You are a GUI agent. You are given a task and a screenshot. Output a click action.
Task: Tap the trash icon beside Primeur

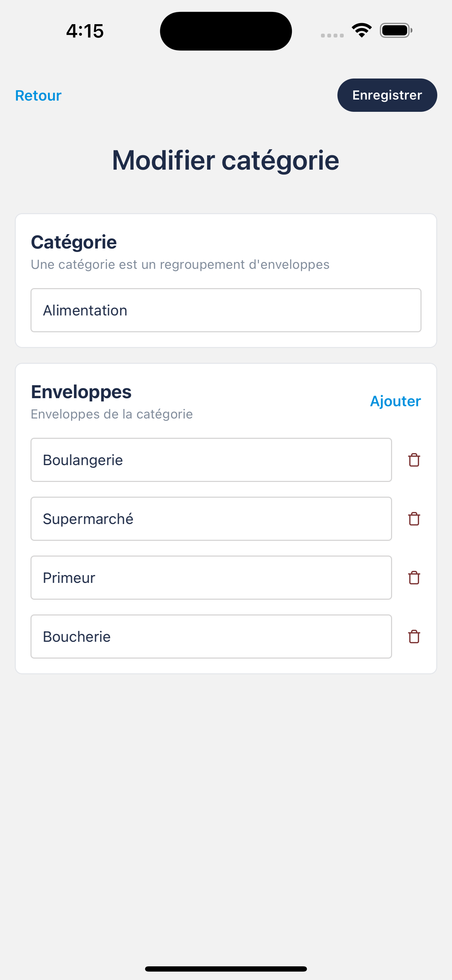(x=414, y=578)
